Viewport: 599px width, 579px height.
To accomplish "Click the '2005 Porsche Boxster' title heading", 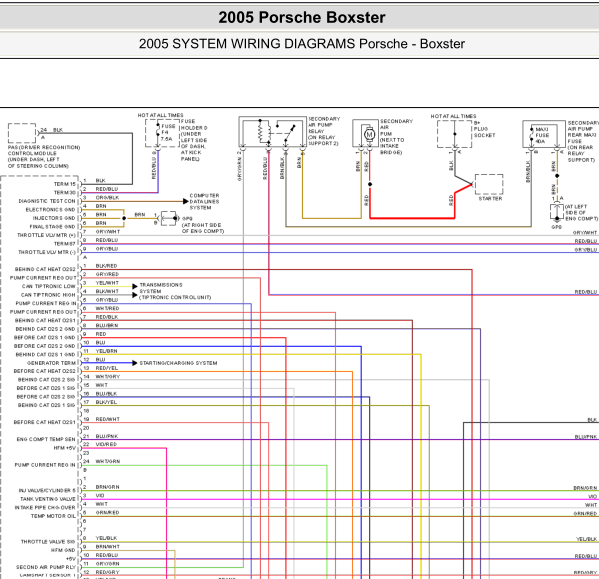I will [302, 18].
